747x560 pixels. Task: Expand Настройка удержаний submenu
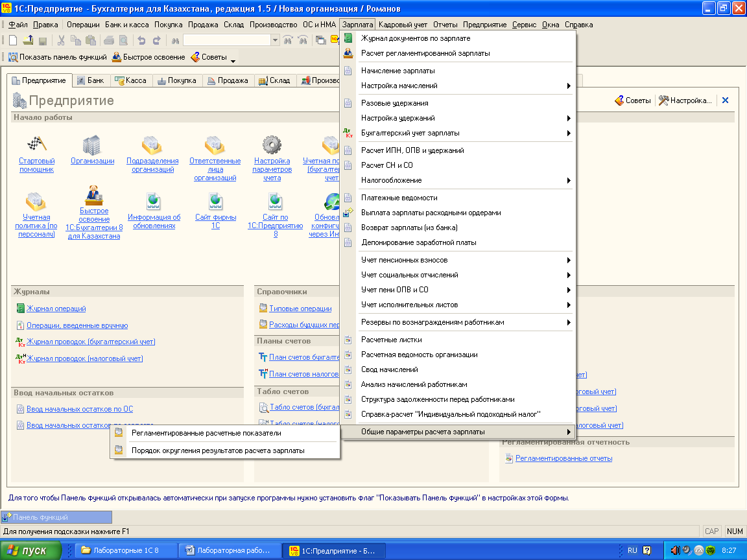tap(568, 118)
